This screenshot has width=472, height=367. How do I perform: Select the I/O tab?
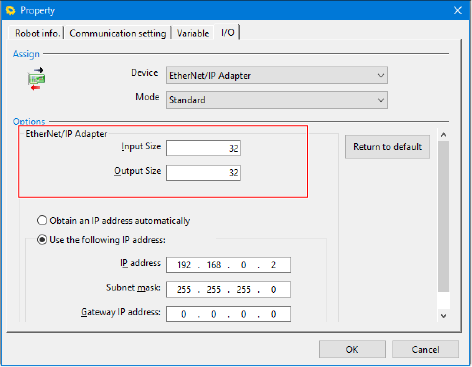[227, 32]
